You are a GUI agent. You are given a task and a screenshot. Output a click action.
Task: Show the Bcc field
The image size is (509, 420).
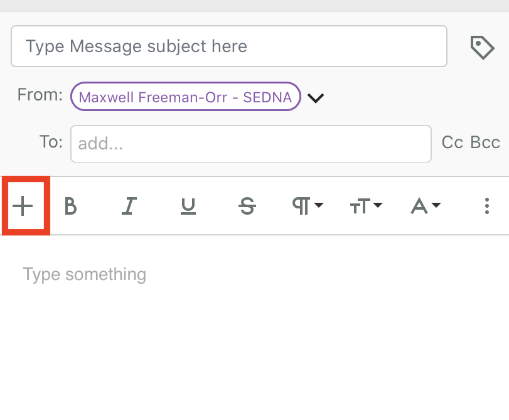click(485, 143)
